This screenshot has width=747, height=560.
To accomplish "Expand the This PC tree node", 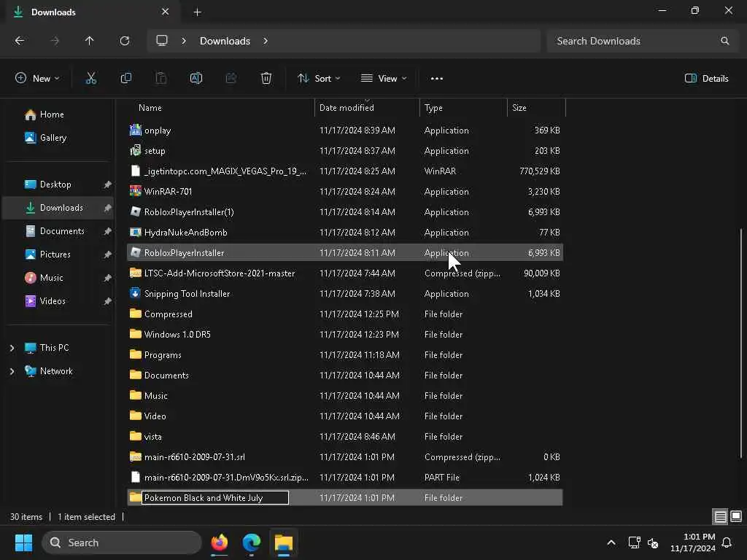I will point(12,348).
